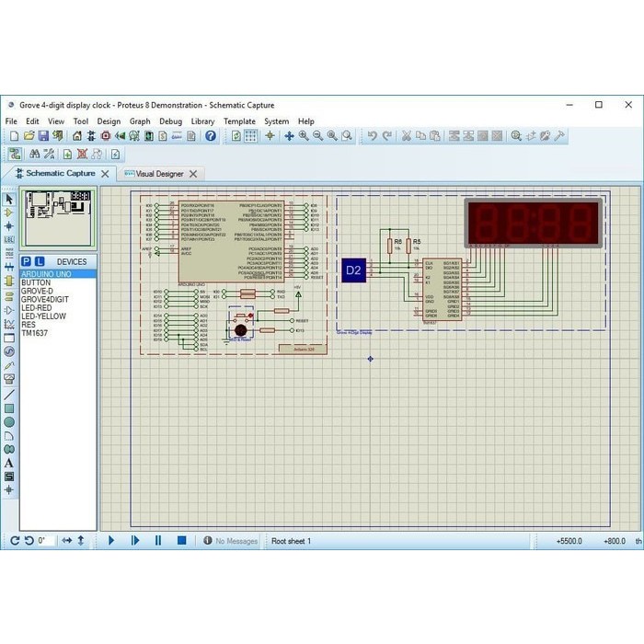Select the 2D text 'A' tool

pyautogui.click(x=9, y=463)
